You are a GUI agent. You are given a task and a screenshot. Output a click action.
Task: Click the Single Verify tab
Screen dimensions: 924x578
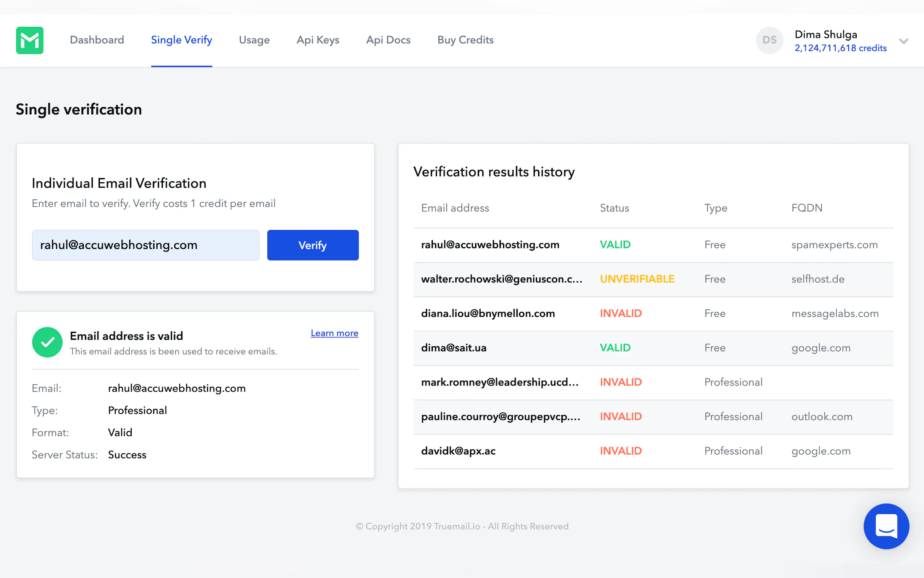pos(182,40)
